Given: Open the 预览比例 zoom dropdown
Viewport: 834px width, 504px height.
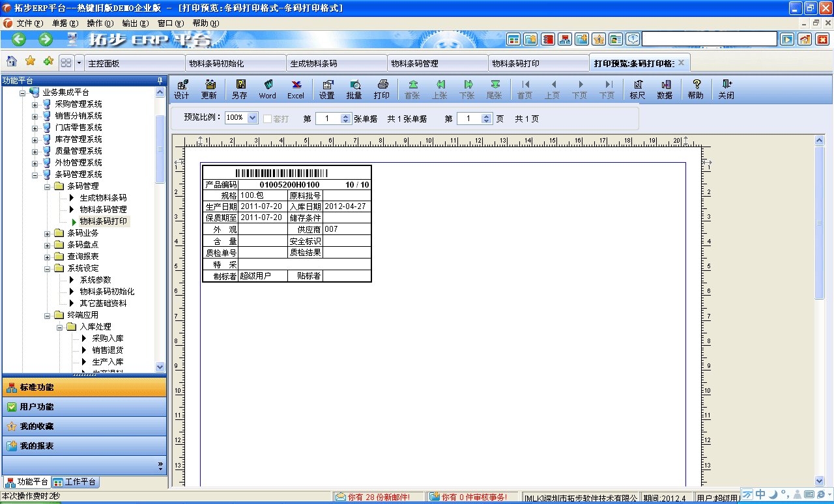Looking at the screenshot, I should pyautogui.click(x=253, y=119).
